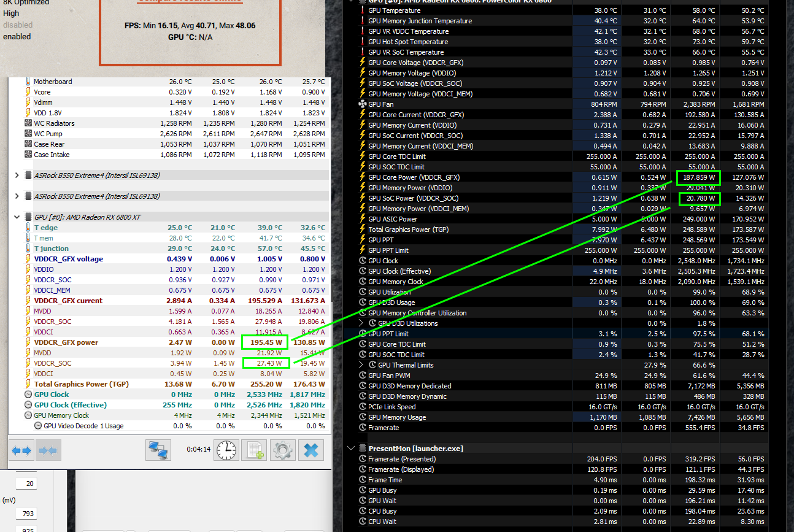The height and width of the screenshot is (532, 794).
Task: Click the T mem row label
Action: [44, 238]
